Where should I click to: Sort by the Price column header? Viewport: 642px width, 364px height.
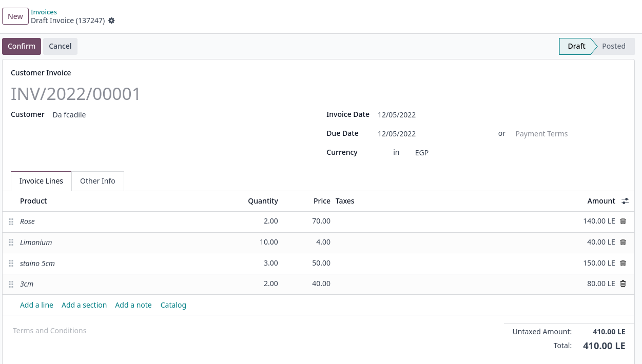pyautogui.click(x=322, y=201)
